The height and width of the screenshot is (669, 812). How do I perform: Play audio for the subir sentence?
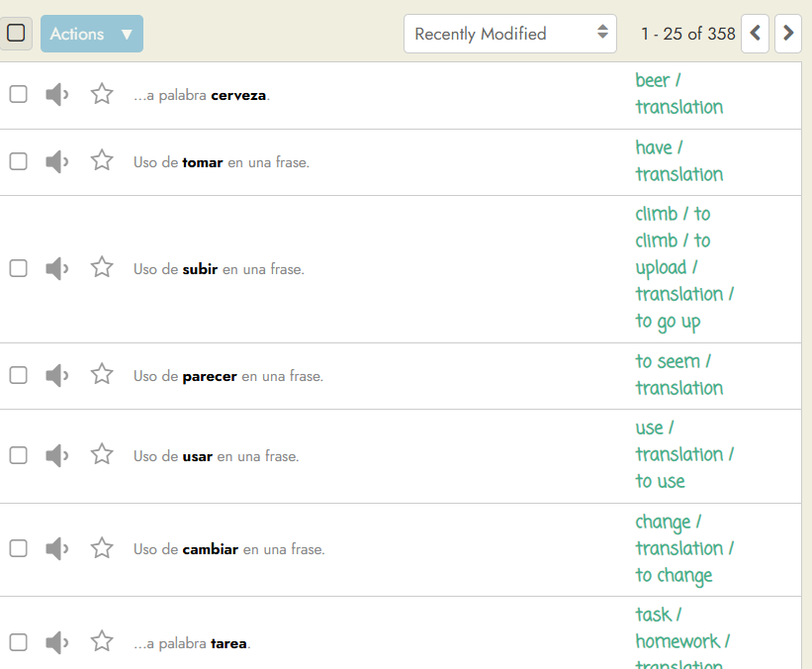(x=56, y=268)
